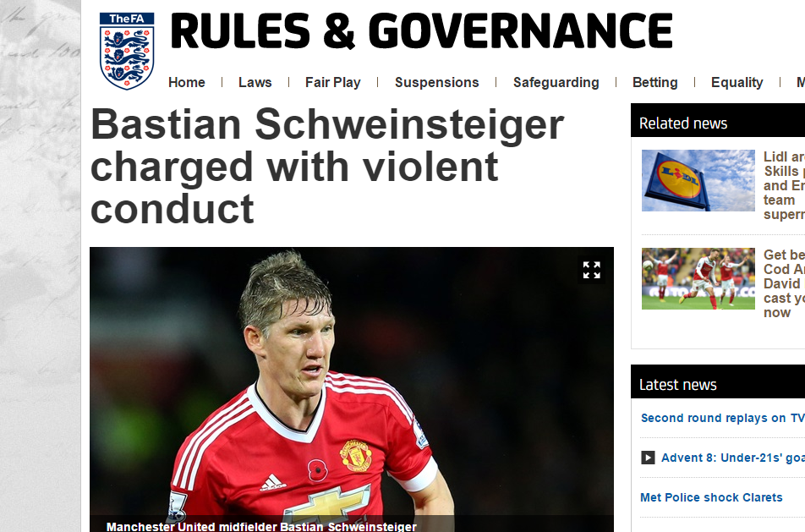Click the FA three lions crest logo

click(x=127, y=51)
